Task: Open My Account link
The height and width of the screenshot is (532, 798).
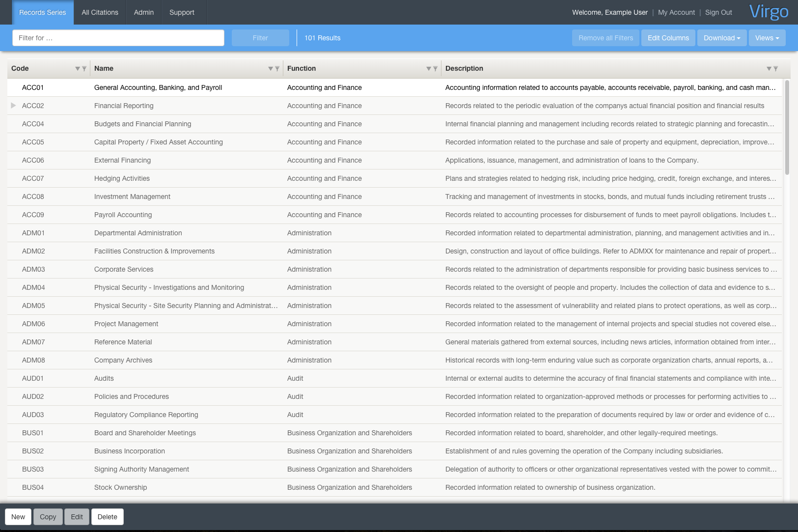Action: point(676,12)
